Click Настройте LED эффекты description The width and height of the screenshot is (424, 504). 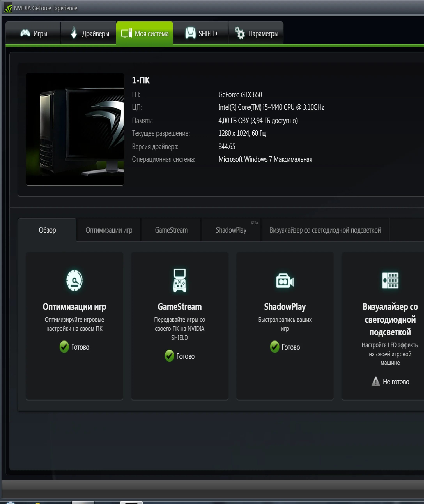[x=390, y=354]
